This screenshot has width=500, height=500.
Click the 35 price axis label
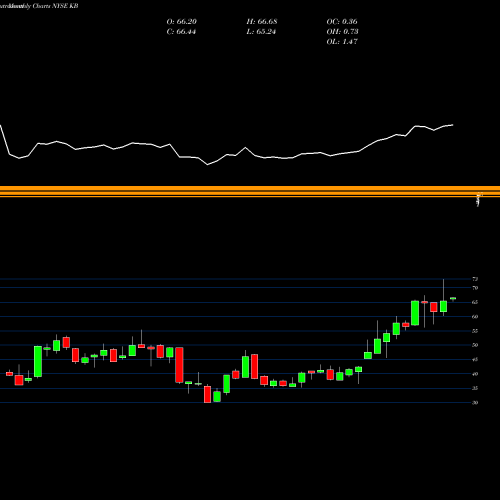[475, 388]
